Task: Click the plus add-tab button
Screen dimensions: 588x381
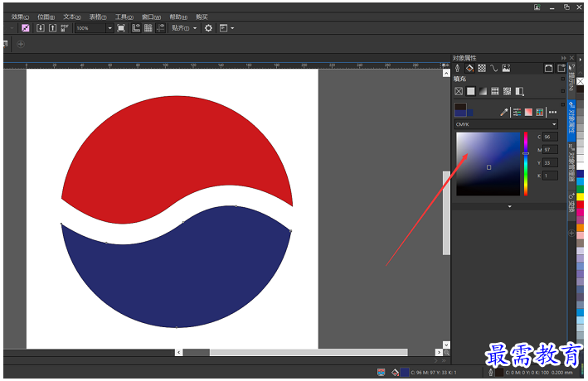Action: coord(21,44)
